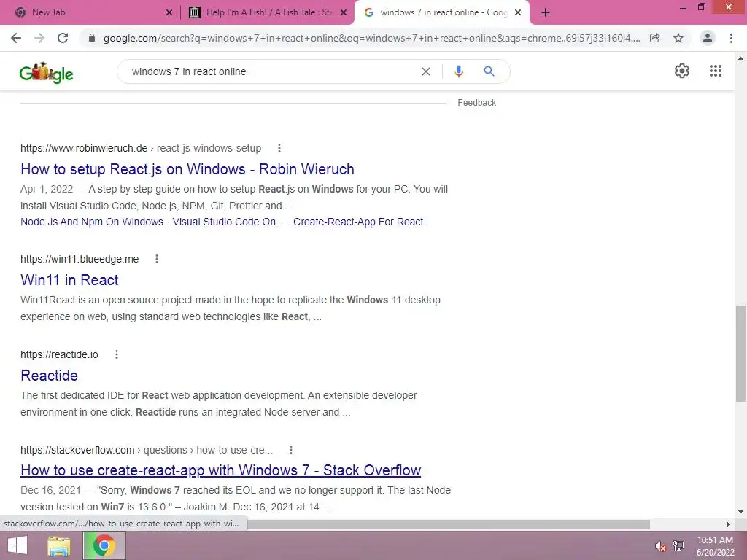Bookmark this tab with the star icon
747x560 pixels.
(678, 38)
